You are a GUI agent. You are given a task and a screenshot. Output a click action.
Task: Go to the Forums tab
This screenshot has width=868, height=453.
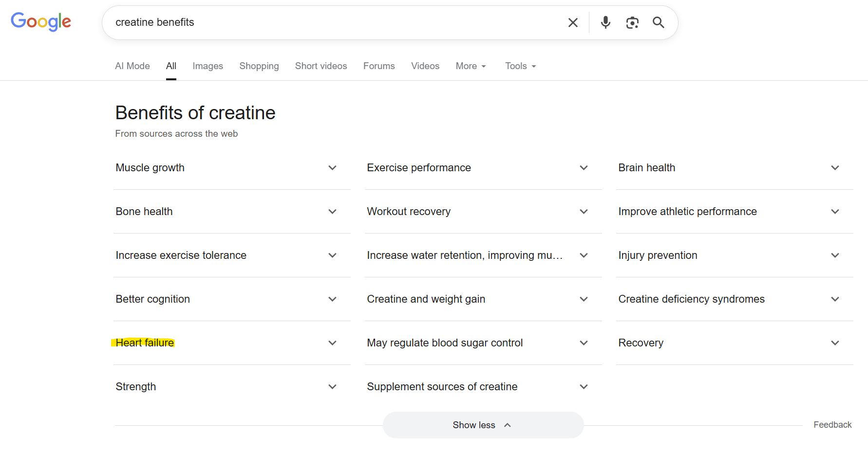[379, 66]
